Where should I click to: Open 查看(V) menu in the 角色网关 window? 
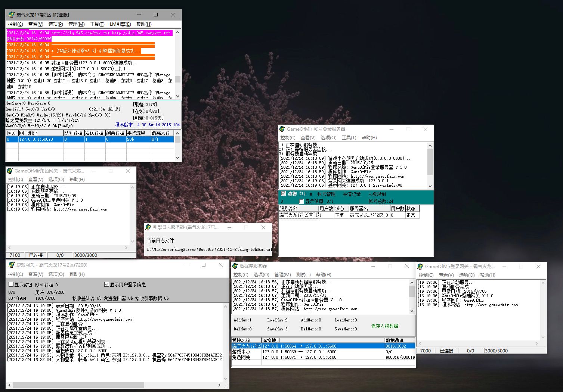(36, 180)
